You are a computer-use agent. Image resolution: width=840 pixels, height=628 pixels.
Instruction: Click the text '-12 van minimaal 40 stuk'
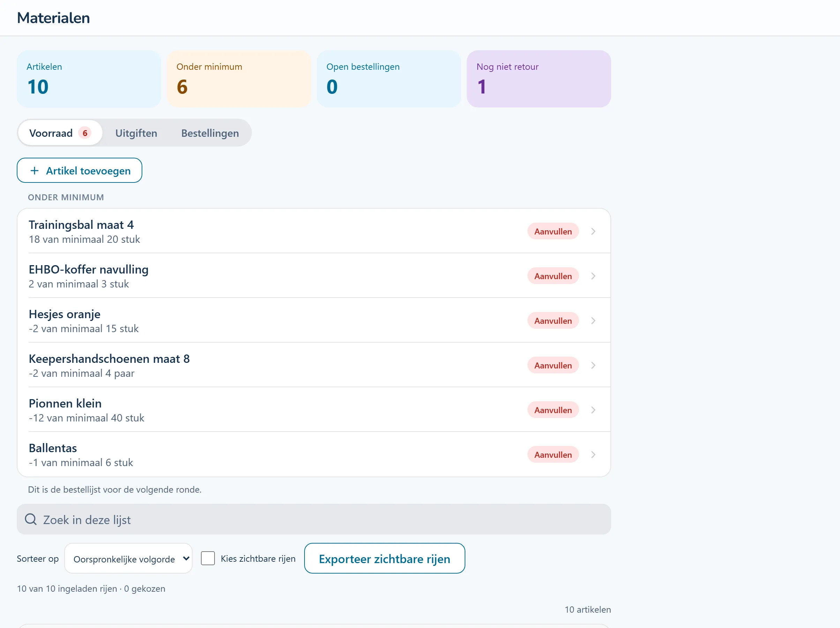click(87, 418)
